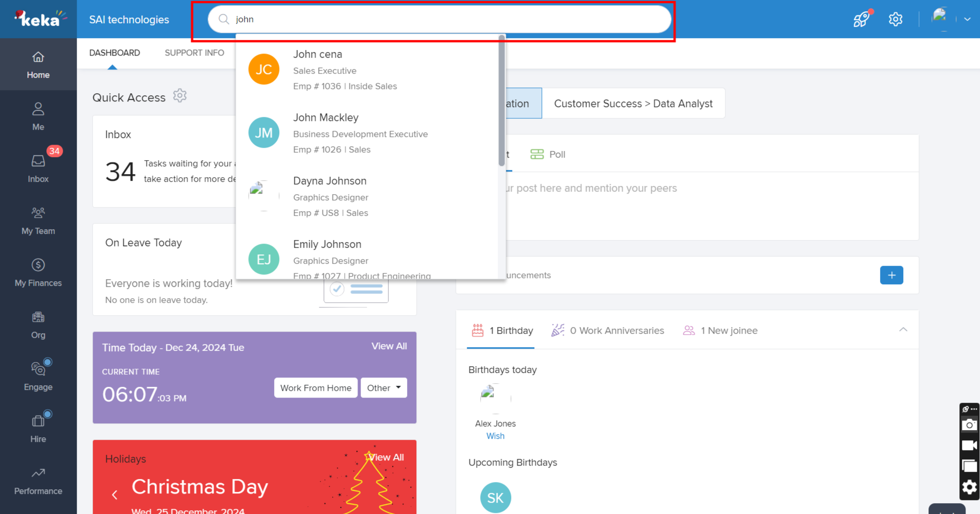Select John Mackley from search results

coord(326,118)
